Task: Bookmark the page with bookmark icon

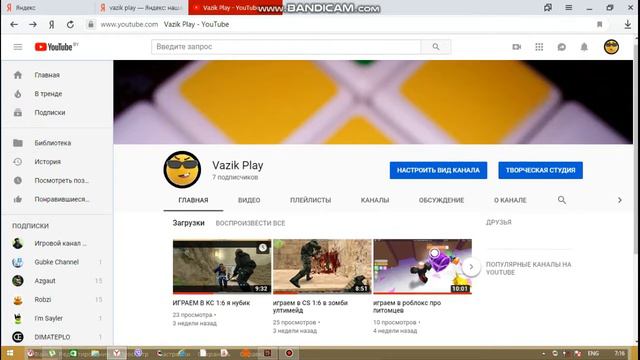Action: click(x=600, y=24)
